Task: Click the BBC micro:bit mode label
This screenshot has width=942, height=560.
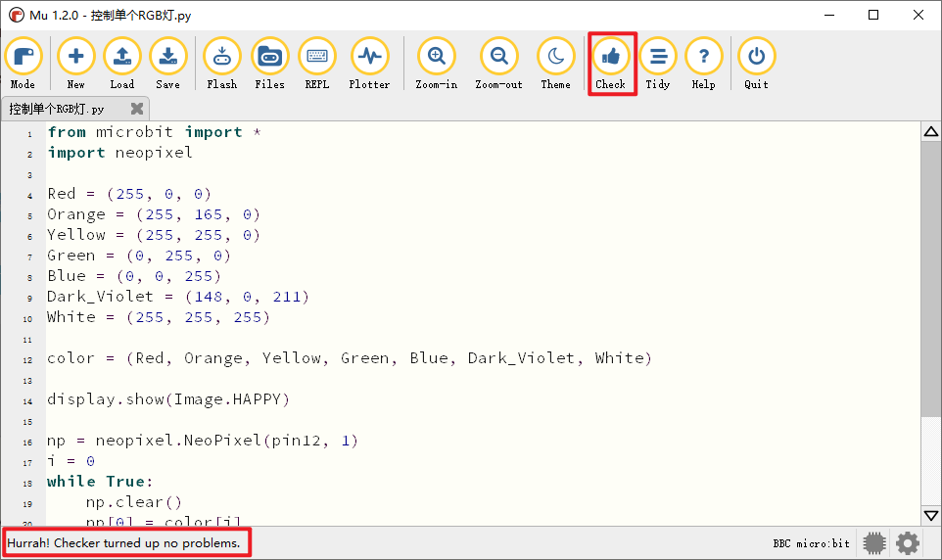Action: click(x=811, y=543)
